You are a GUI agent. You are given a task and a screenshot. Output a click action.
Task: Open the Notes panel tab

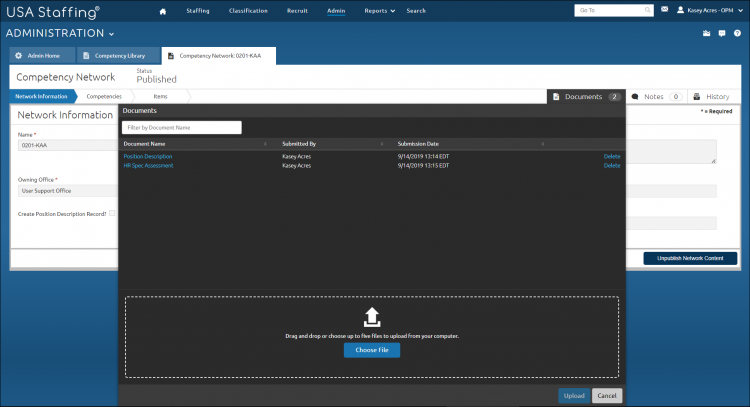click(656, 97)
